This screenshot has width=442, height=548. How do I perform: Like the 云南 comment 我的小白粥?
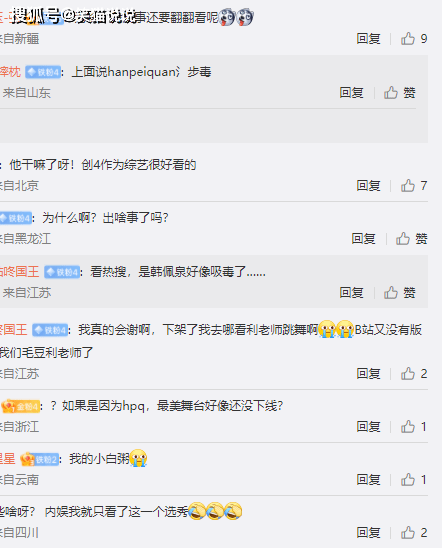414,480
